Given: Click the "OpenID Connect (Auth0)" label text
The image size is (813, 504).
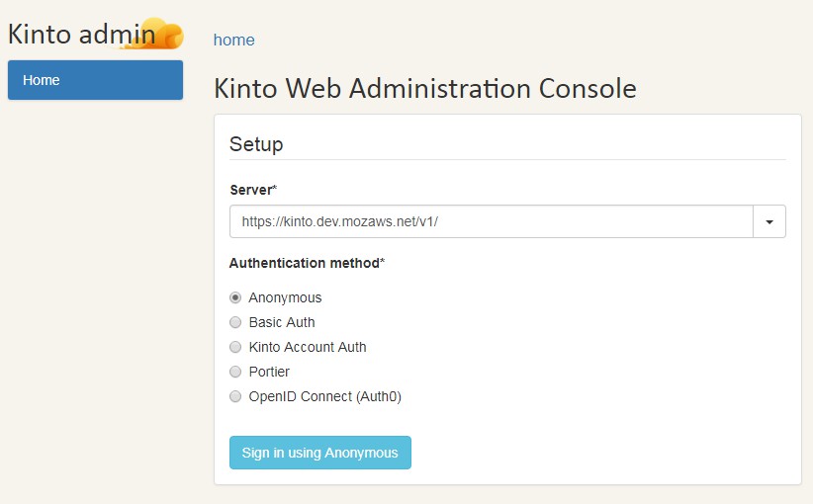Looking at the screenshot, I should click(324, 396).
